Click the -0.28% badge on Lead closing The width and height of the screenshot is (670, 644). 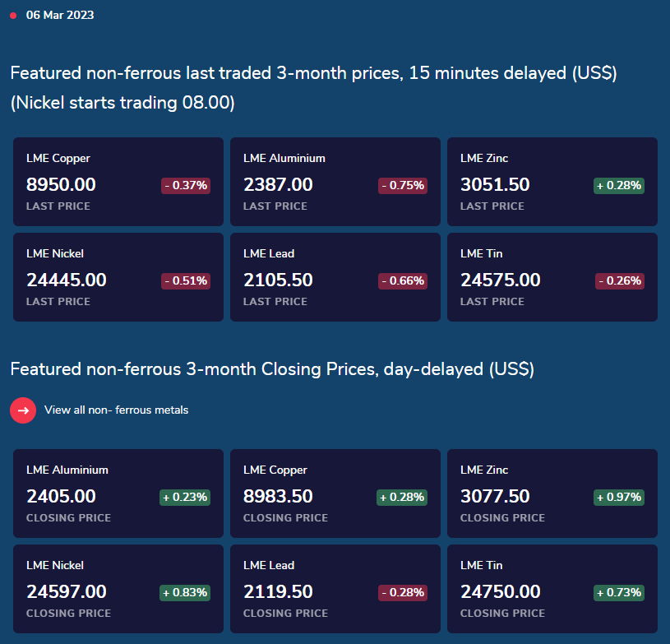(x=403, y=593)
